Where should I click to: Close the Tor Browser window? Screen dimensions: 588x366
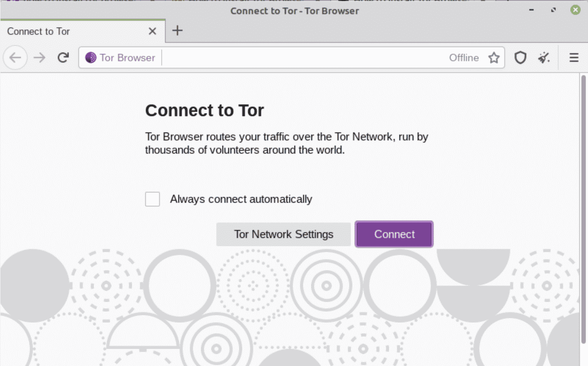tap(575, 10)
